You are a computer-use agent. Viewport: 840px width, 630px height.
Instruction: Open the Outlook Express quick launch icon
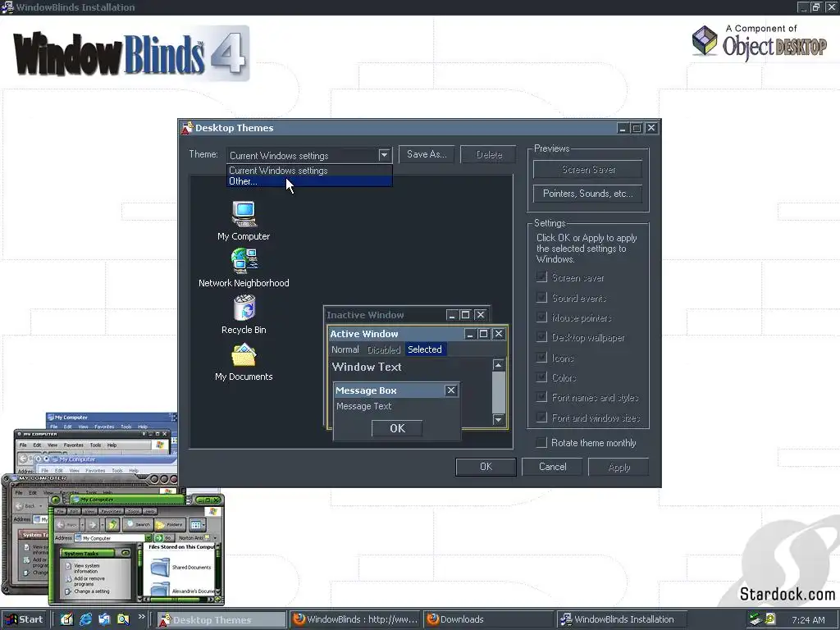(x=104, y=619)
